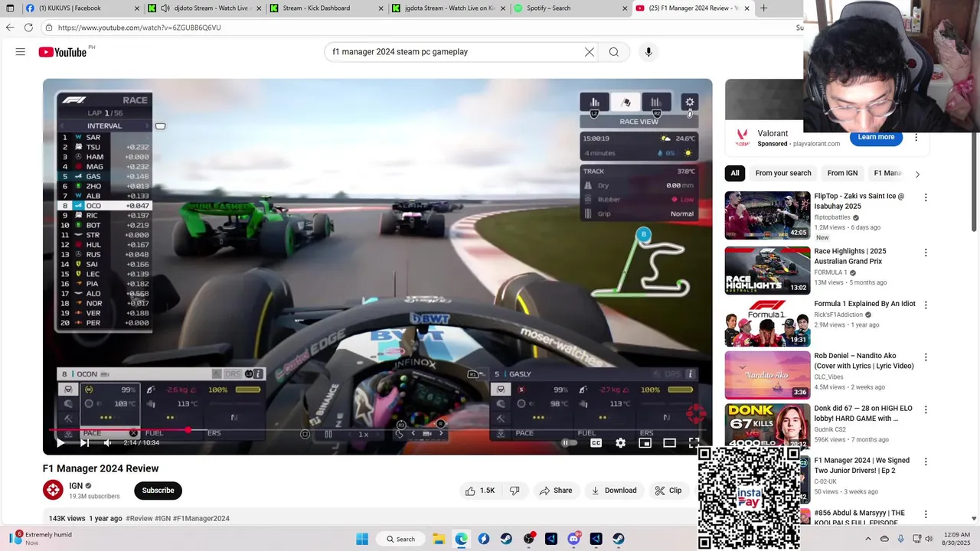
Task: Toggle closed captions on the video
Action: pos(596,442)
